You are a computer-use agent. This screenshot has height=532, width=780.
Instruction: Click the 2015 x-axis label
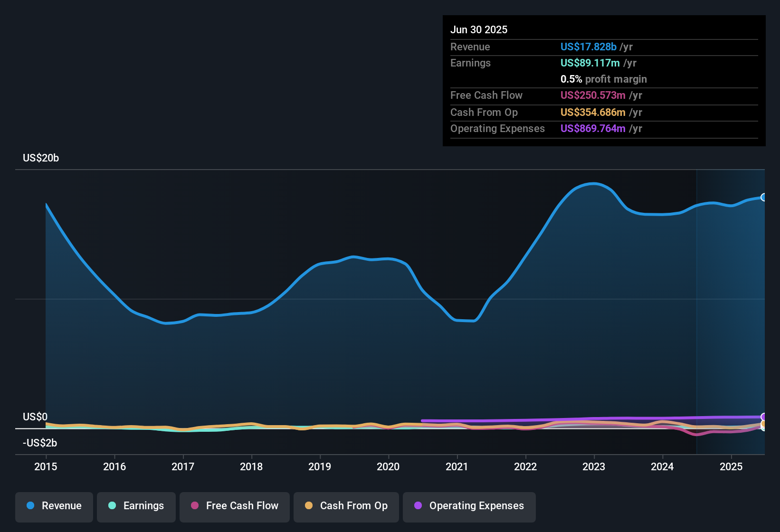click(x=46, y=467)
